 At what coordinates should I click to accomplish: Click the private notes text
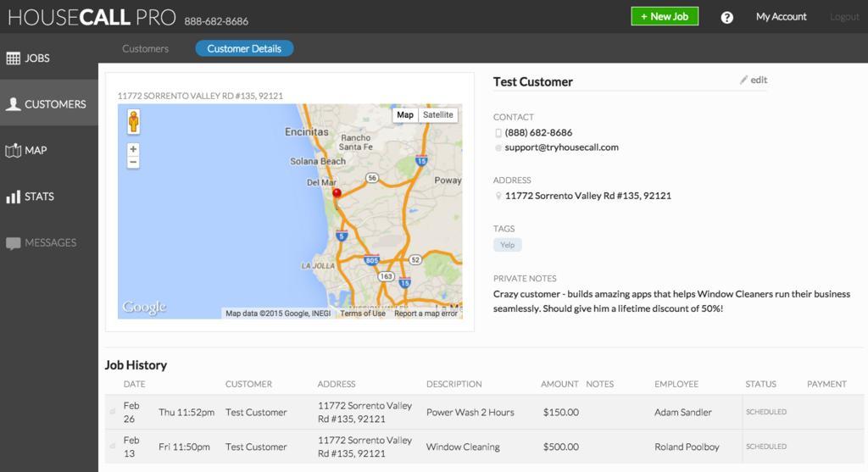point(671,301)
